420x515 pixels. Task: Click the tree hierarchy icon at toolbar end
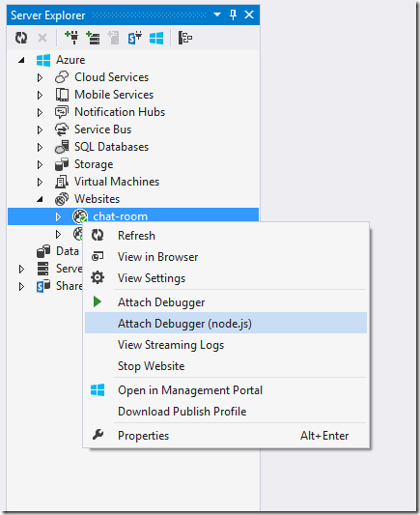pyautogui.click(x=185, y=38)
